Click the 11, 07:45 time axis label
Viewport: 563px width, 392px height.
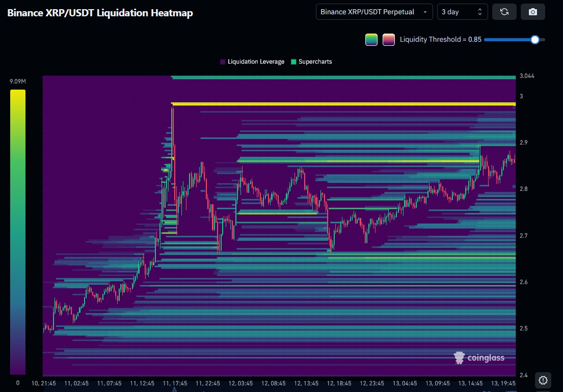109,383
